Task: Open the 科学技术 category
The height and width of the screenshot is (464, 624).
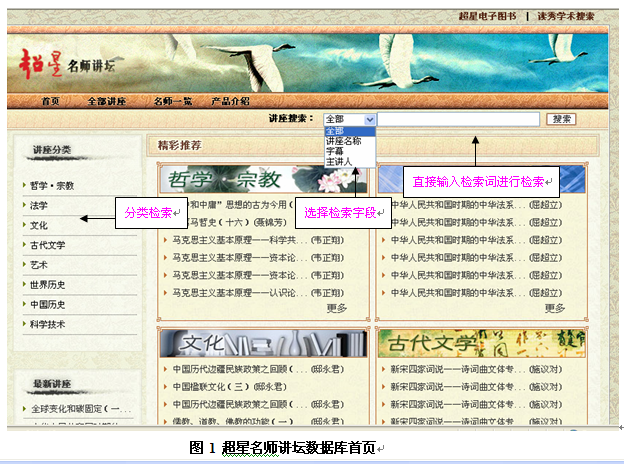Action: coord(48,325)
